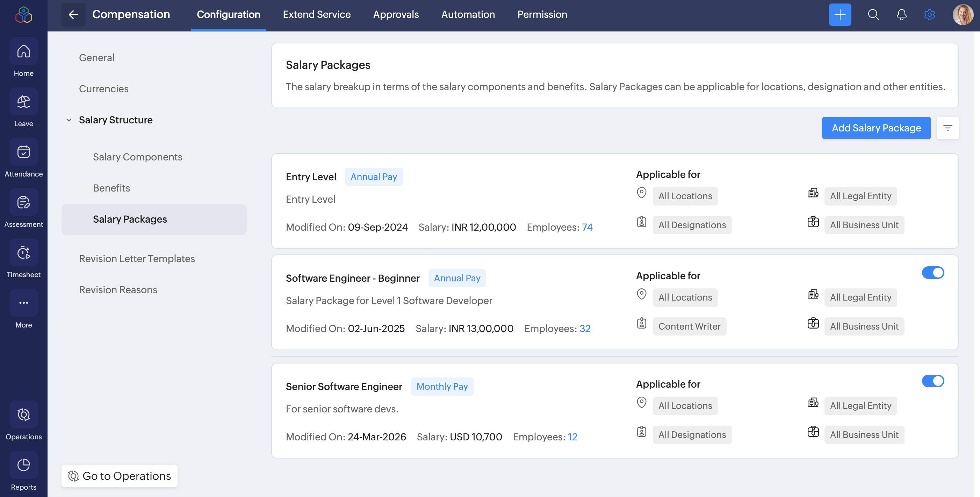Click the notifications bell icon
This screenshot has width=980, height=497.
(901, 15)
